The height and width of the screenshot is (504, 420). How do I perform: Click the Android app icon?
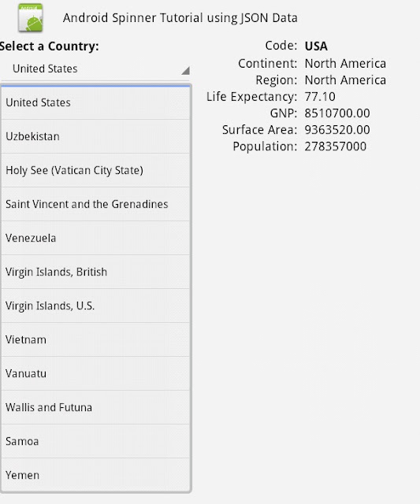[x=30, y=17]
